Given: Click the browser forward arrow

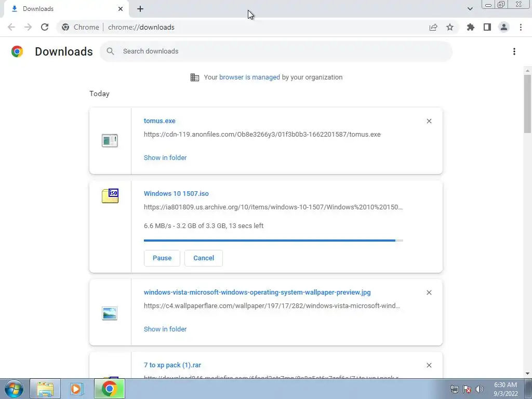Looking at the screenshot, I should (28, 27).
